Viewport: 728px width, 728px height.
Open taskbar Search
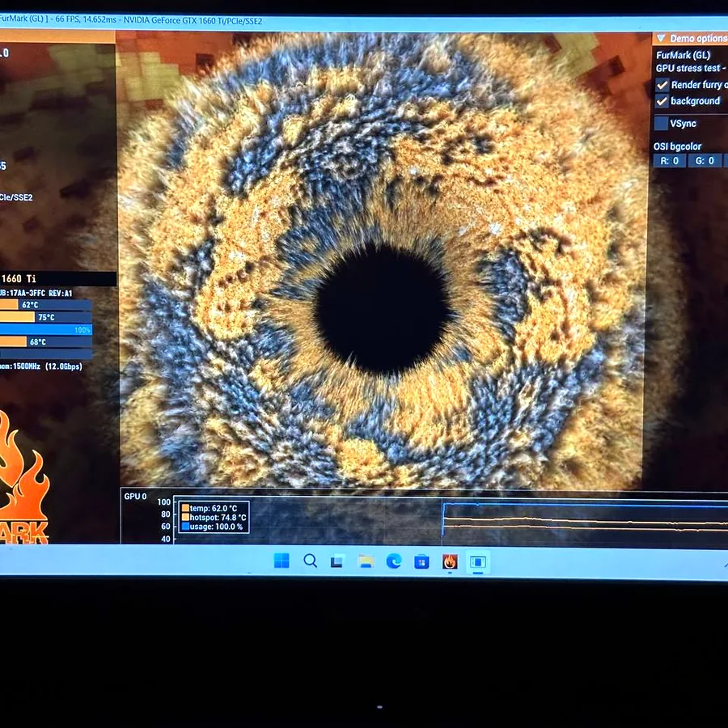point(310,561)
